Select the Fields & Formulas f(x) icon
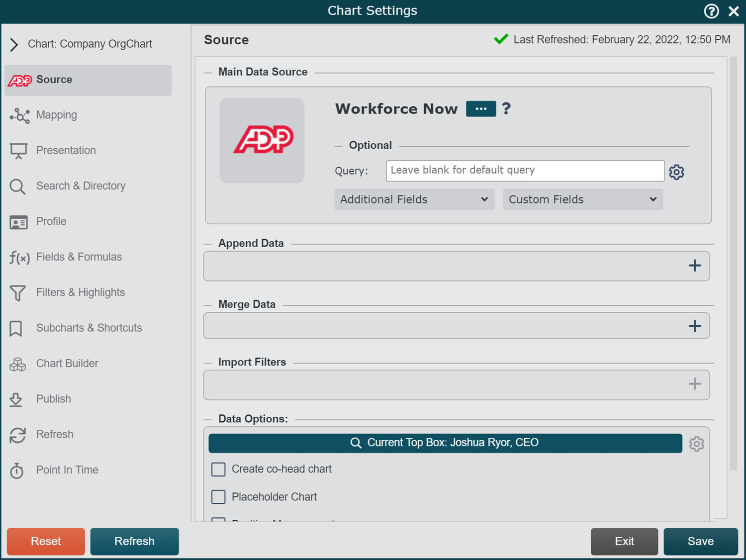746x560 pixels. (x=18, y=257)
